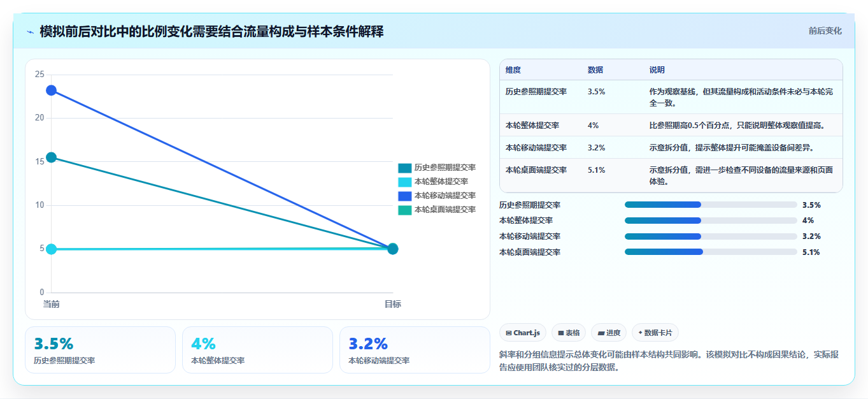Click the cyan 当前 data point at 5
The width and height of the screenshot is (868, 399).
pyautogui.click(x=51, y=249)
